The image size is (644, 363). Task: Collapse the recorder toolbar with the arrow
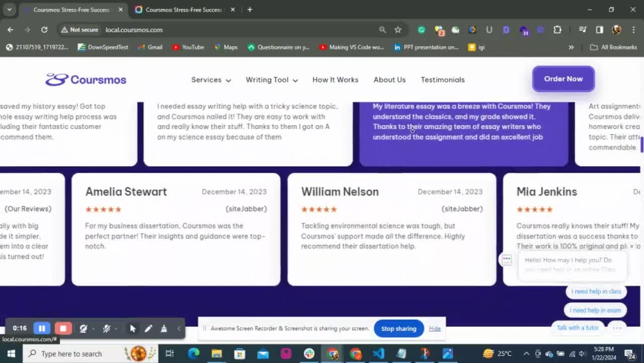coord(179,328)
